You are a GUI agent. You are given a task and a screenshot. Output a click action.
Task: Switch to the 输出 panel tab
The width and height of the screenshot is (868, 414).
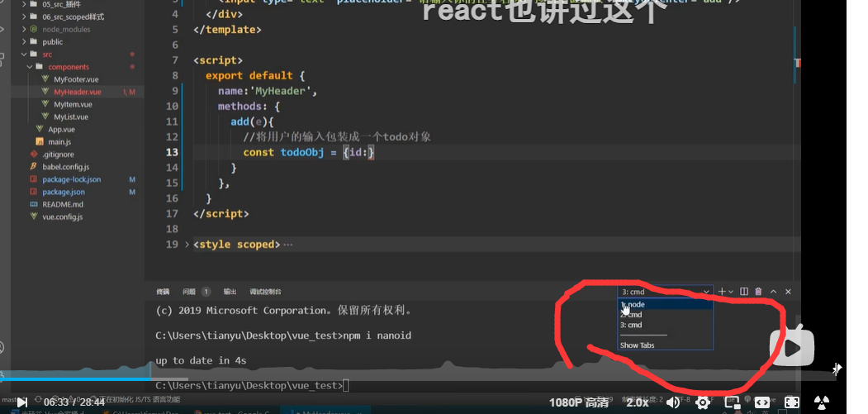[x=230, y=292]
